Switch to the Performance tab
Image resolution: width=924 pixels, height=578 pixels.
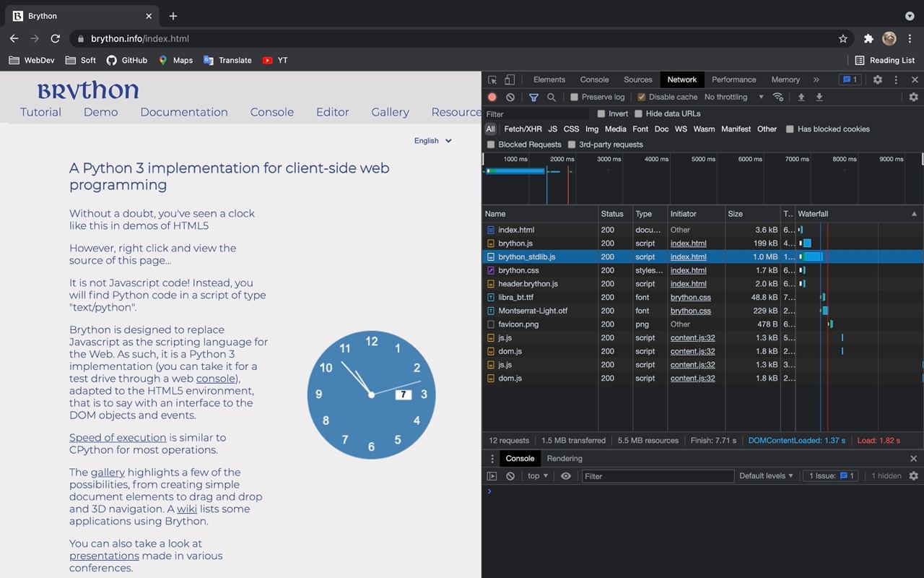(734, 79)
